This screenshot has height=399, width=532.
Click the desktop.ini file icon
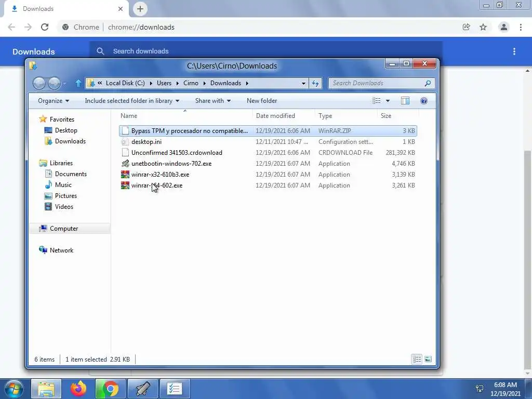125,142
